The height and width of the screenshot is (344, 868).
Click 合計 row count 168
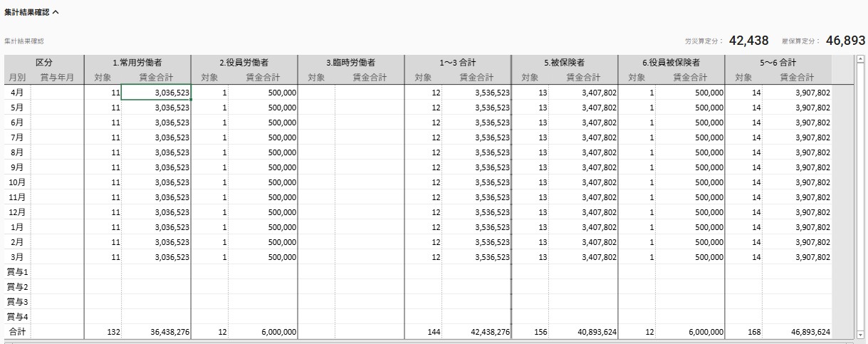point(744,332)
